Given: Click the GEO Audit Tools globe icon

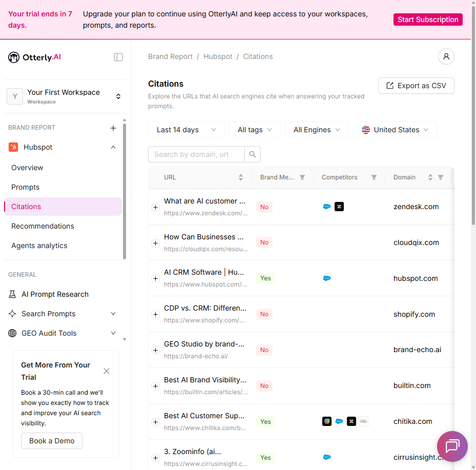Looking at the screenshot, I should pyautogui.click(x=12, y=333).
